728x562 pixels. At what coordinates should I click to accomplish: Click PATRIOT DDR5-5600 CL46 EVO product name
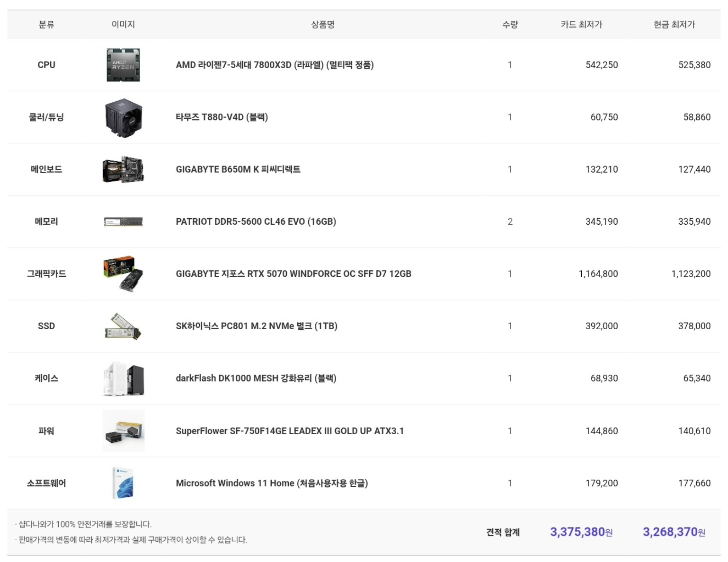click(x=256, y=222)
